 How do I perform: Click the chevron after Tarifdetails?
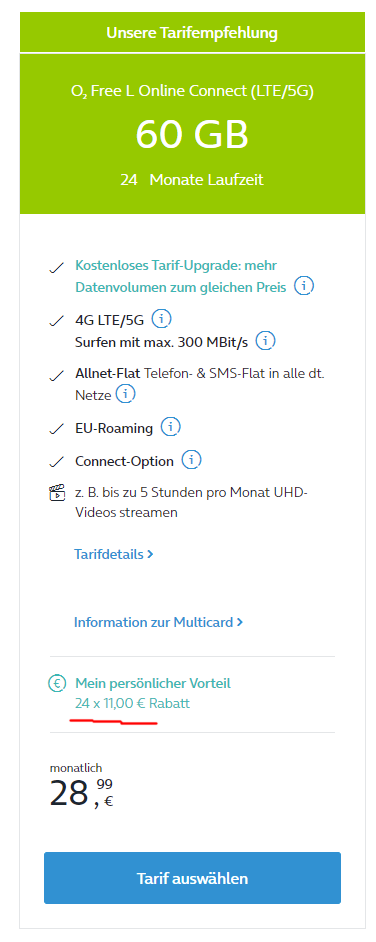pos(150,554)
